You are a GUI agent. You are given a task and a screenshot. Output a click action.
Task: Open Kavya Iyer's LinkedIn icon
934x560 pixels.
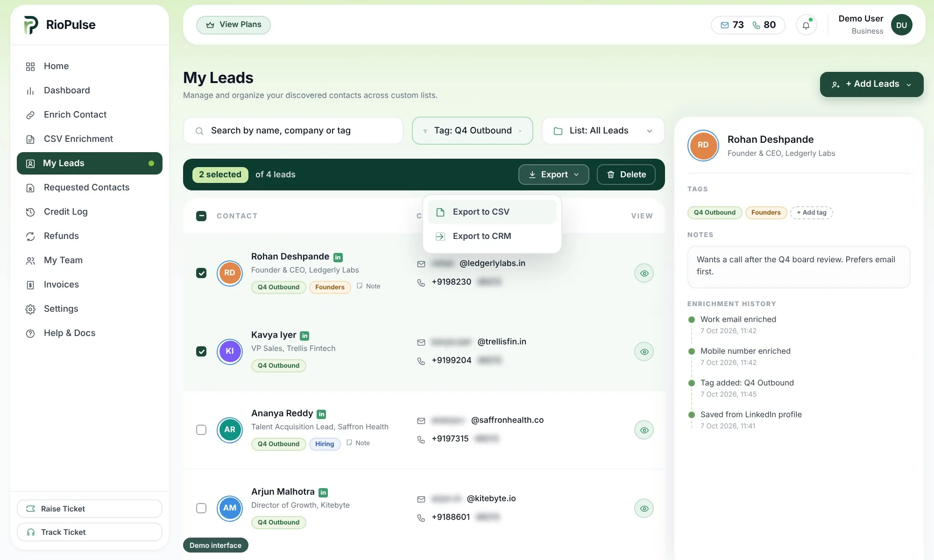coord(304,336)
